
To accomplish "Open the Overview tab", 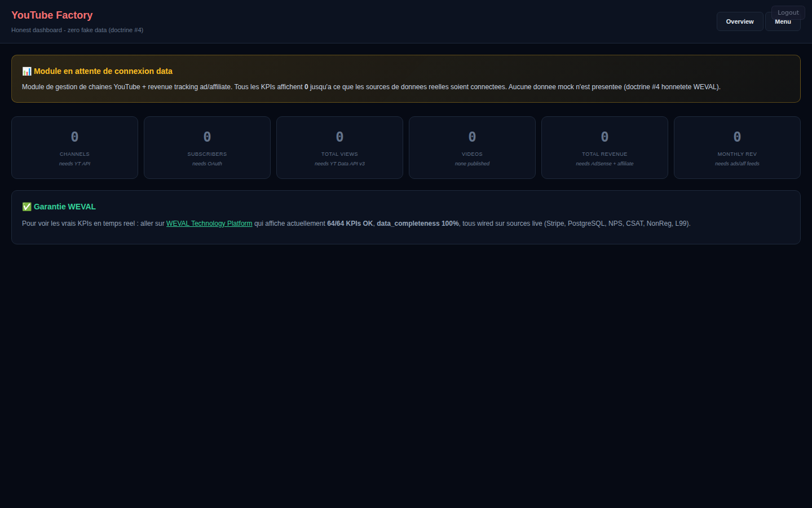I will [x=739, y=22].
